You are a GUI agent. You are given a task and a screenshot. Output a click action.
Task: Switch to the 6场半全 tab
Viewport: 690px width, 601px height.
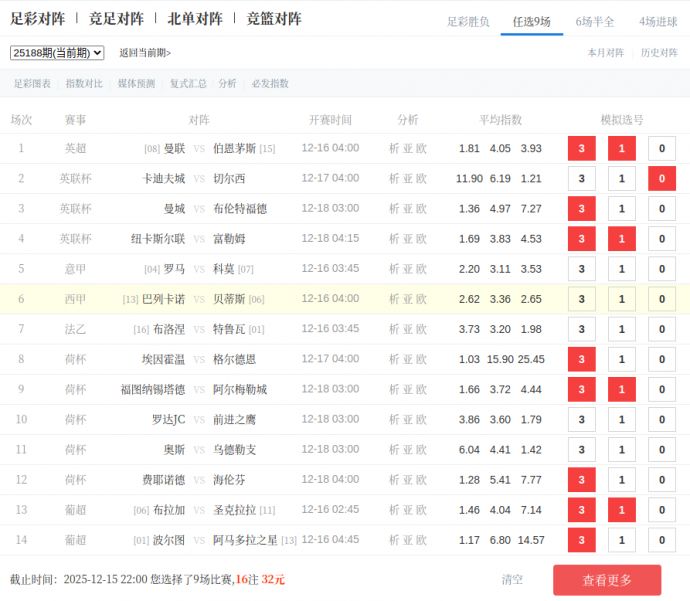(595, 21)
